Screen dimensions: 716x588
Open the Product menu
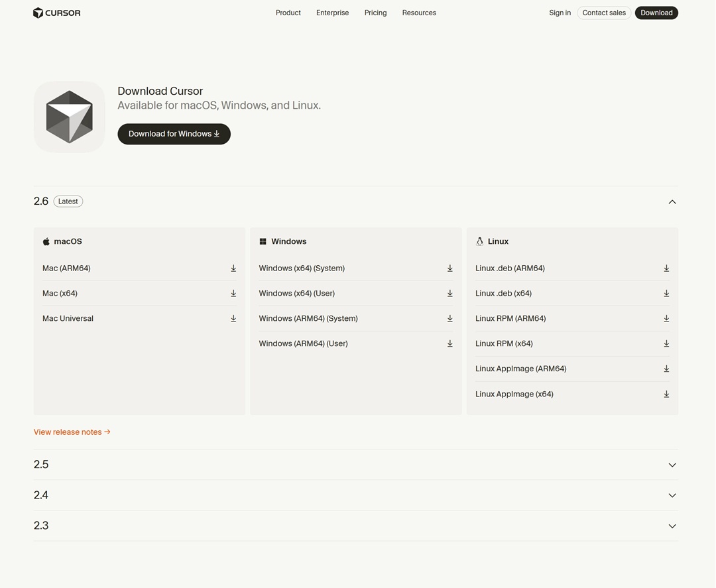288,13
